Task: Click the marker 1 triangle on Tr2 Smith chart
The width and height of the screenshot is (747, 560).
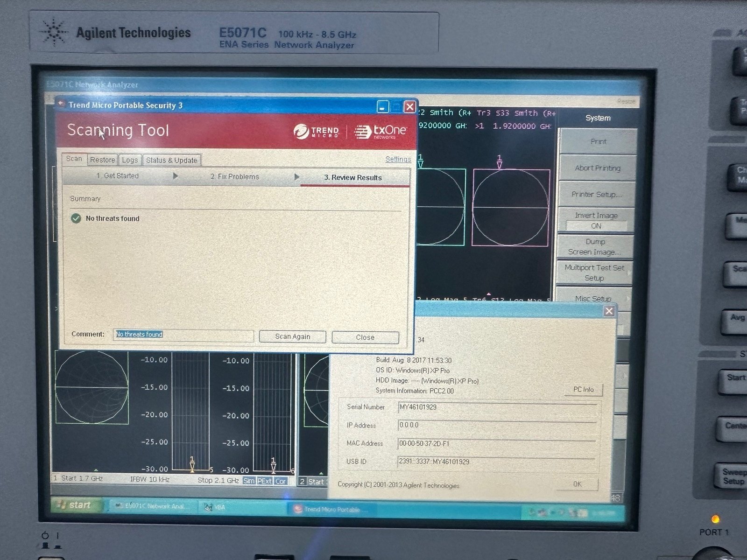Action: coord(420,163)
